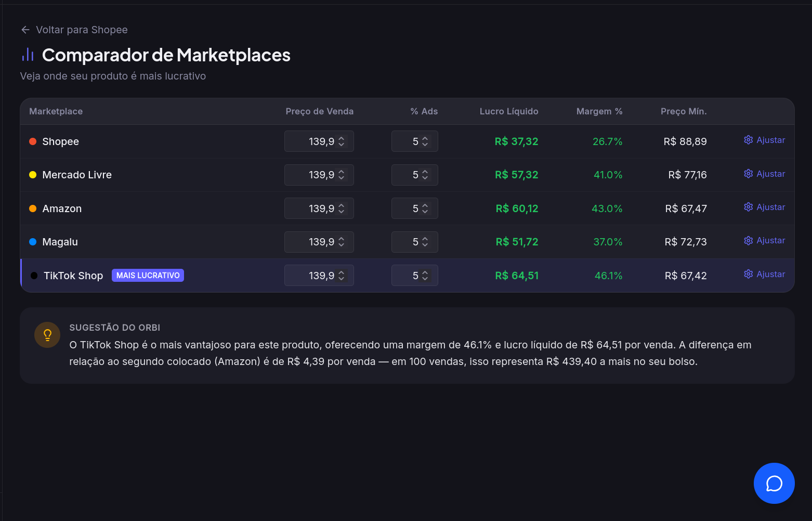Click the back arrow icon beside Voltar para Shopee
Viewport: 812px width, 521px height.
coord(25,30)
